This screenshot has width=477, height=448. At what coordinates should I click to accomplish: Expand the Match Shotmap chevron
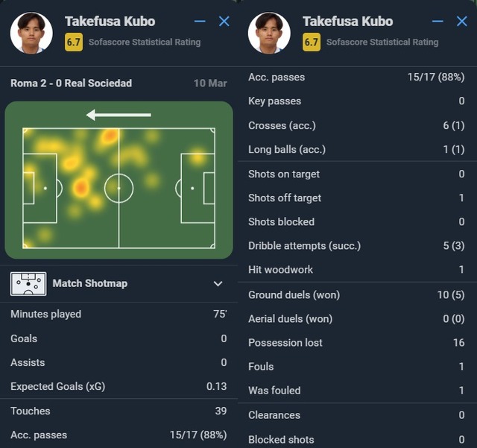coord(218,284)
